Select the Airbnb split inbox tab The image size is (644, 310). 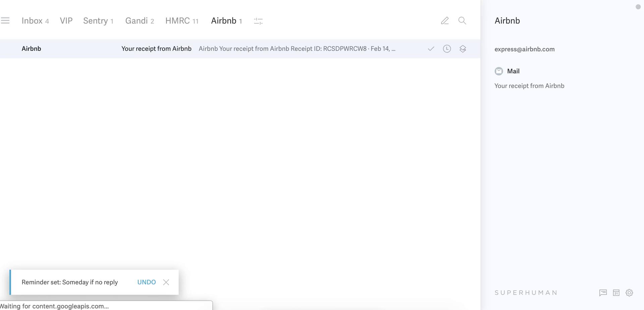pos(226,21)
